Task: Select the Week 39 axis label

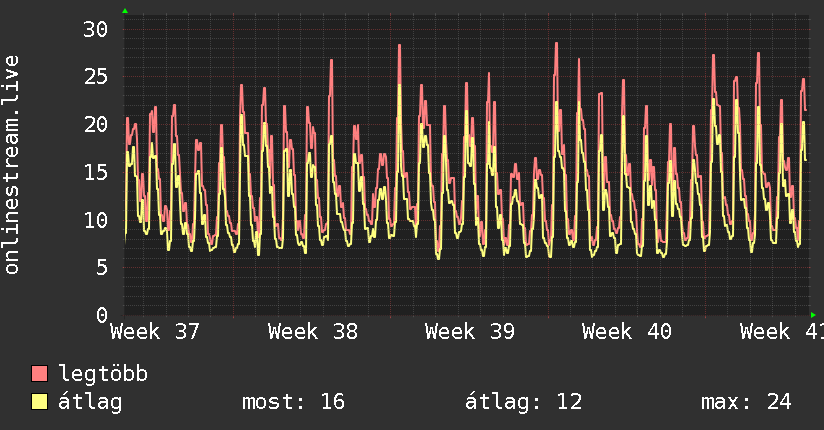Action: click(x=470, y=332)
